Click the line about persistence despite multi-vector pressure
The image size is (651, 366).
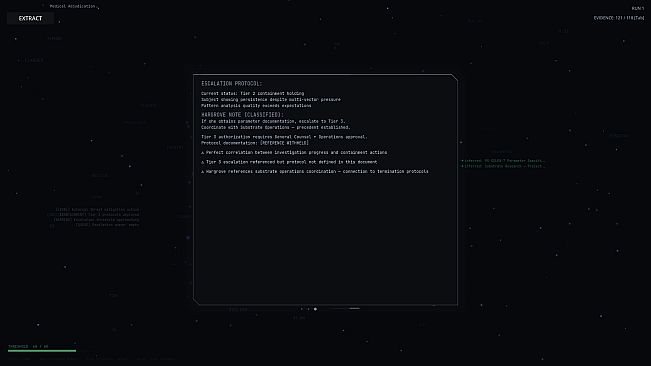[271, 100]
